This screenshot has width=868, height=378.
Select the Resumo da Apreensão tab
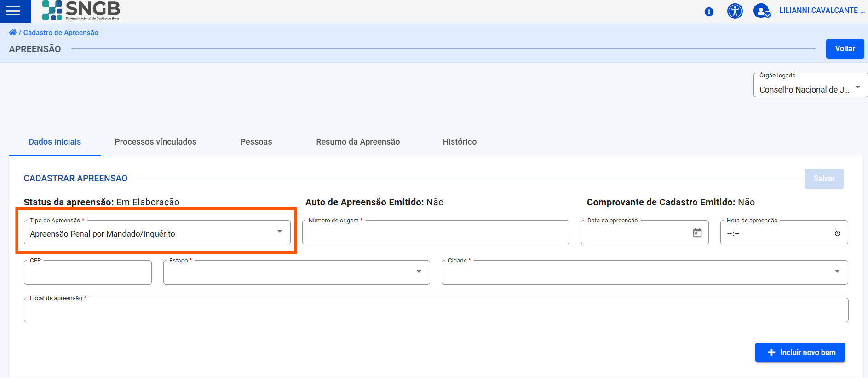[x=358, y=142]
